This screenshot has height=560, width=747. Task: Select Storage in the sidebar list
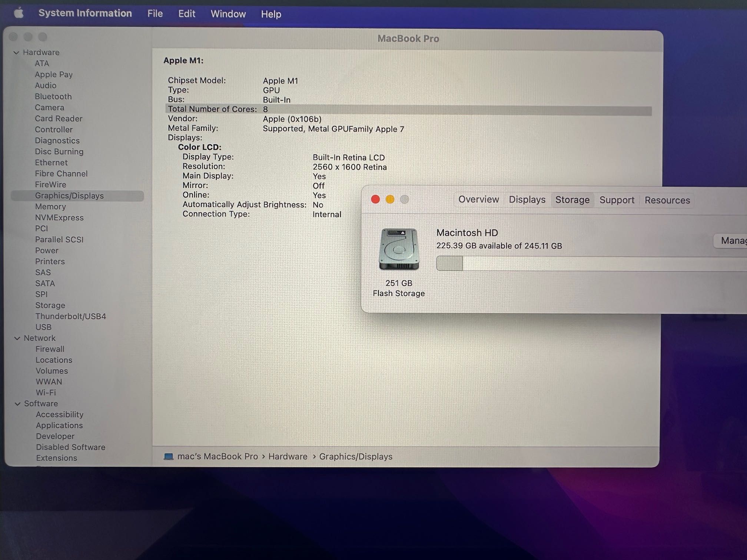(50, 305)
